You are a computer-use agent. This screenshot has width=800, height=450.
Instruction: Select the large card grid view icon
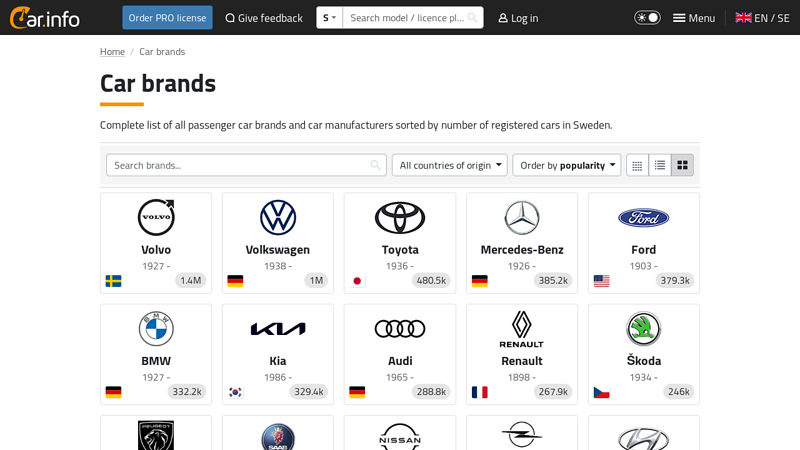(682, 165)
